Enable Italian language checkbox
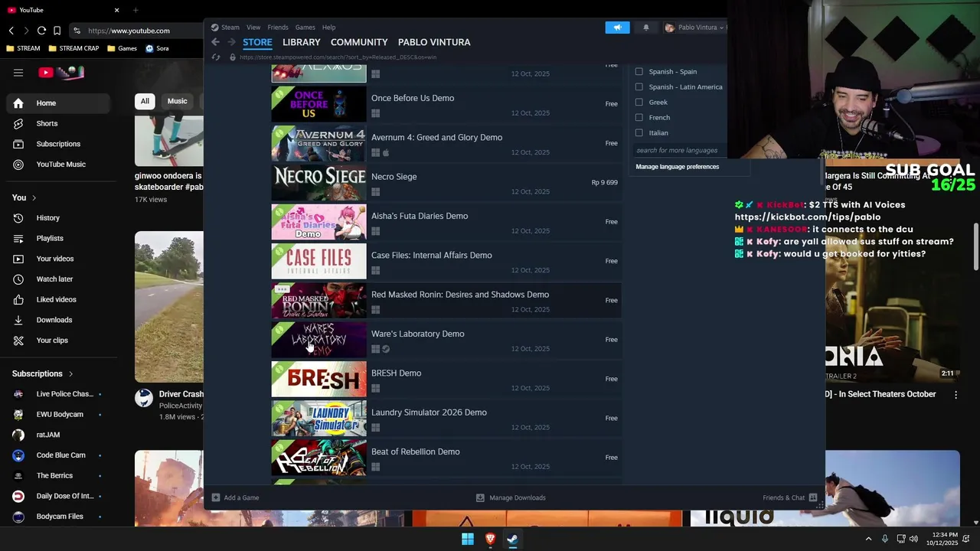 pyautogui.click(x=639, y=133)
